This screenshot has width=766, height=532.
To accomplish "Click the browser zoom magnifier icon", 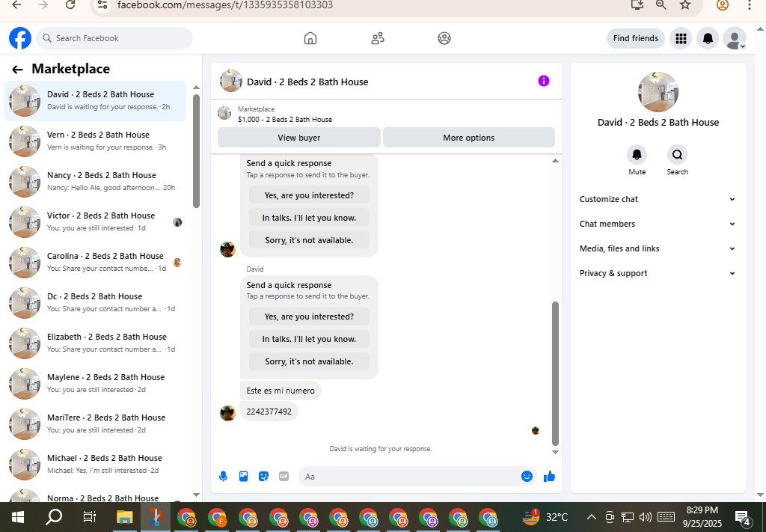I will 661,5.
